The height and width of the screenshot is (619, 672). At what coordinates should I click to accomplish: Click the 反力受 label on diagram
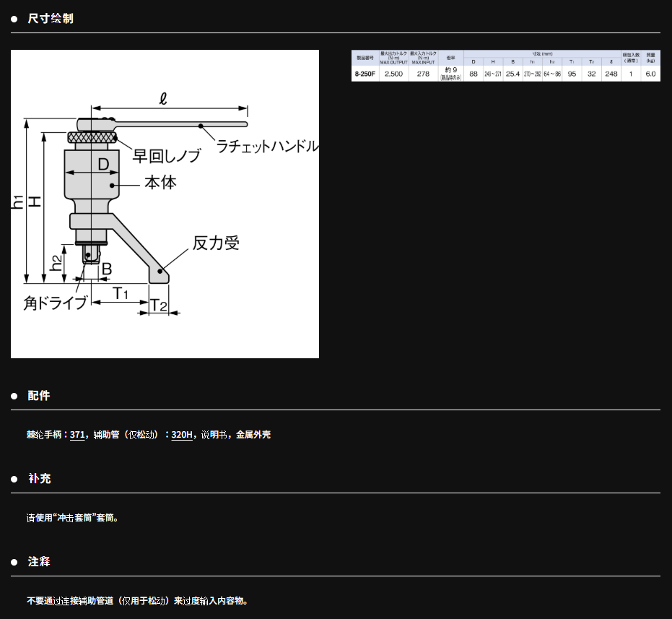point(217,244)
